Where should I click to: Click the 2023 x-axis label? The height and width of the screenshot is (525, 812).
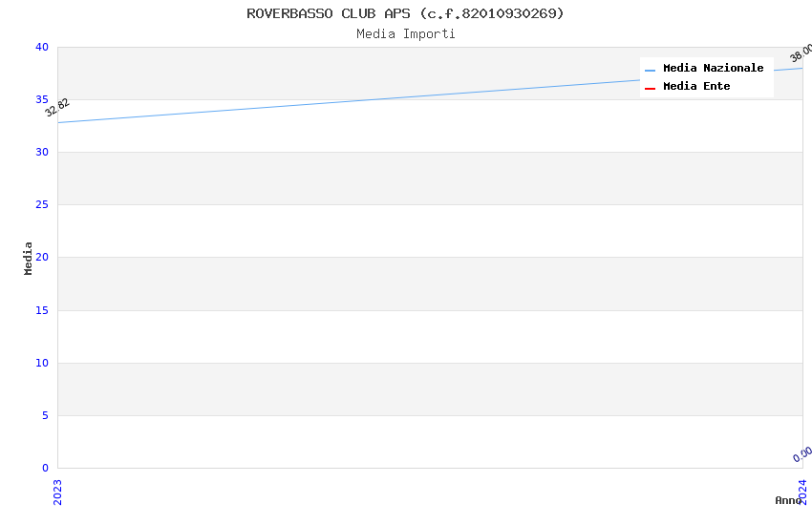[x=57, y=492]
